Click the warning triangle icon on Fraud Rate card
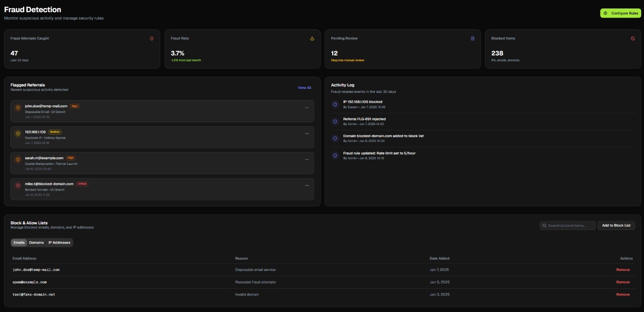The image size is (644, 312). pyautogui.click(x=312, y=39)
